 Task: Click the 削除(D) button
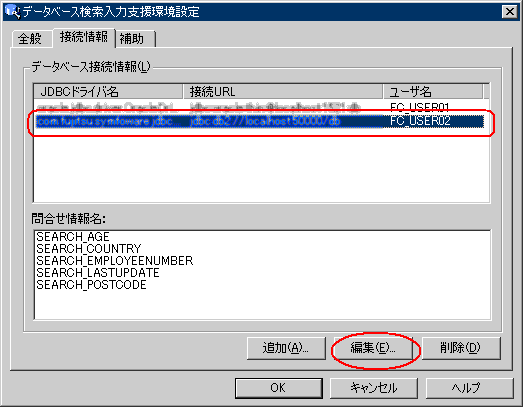click(x=461, y=348)
